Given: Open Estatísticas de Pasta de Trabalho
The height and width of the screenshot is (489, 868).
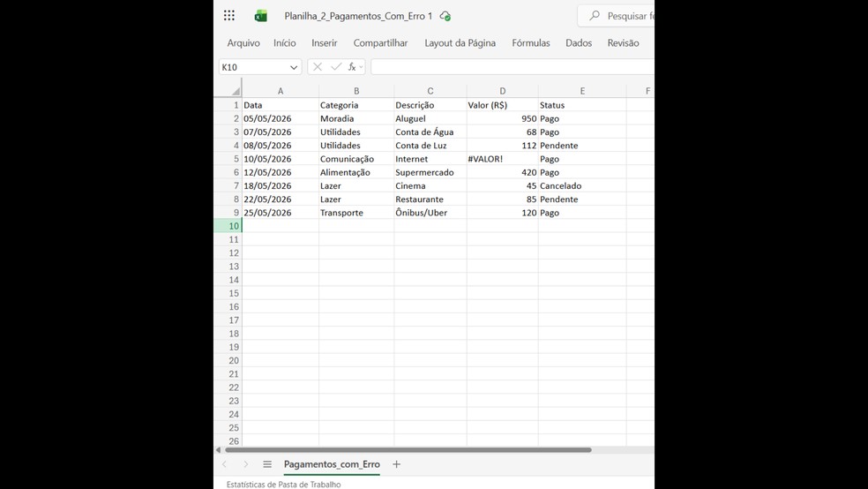Looking at the screenshot, I should click(283, 484).
